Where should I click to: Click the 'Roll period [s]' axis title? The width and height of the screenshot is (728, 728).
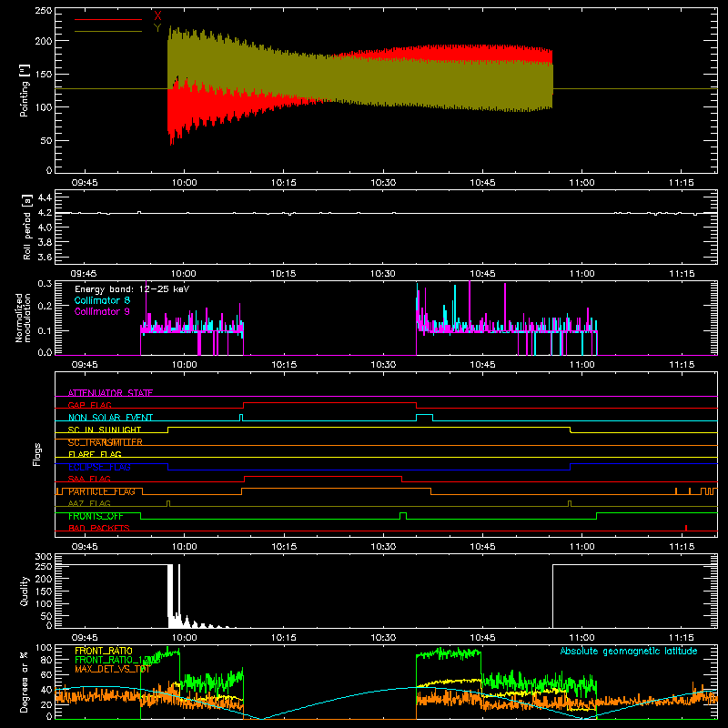point(27,227)
